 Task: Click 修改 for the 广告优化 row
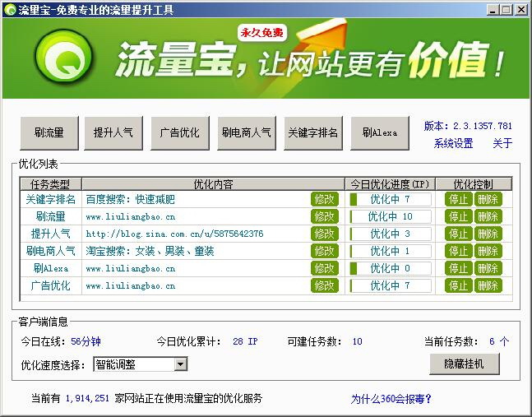[325, 285]
